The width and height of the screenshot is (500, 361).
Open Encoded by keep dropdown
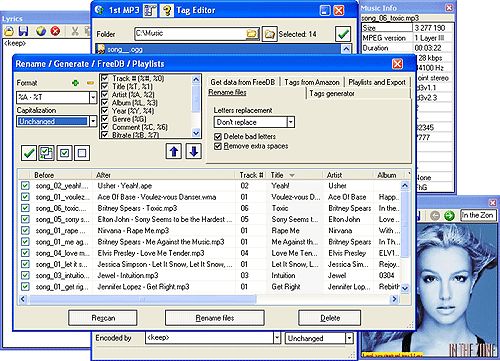tap(277, 338)
